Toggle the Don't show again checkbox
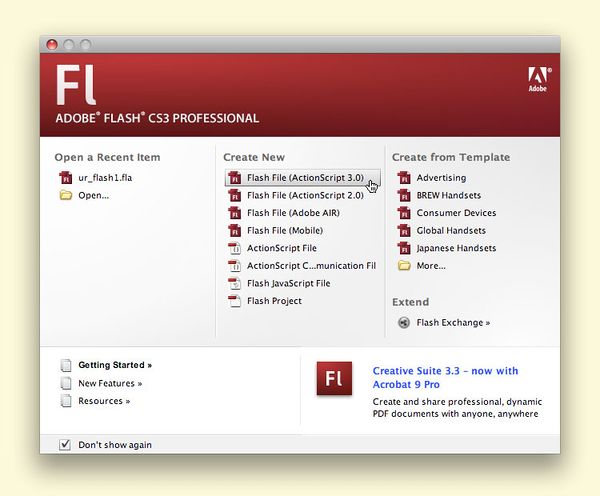 [x=65, y=444]
